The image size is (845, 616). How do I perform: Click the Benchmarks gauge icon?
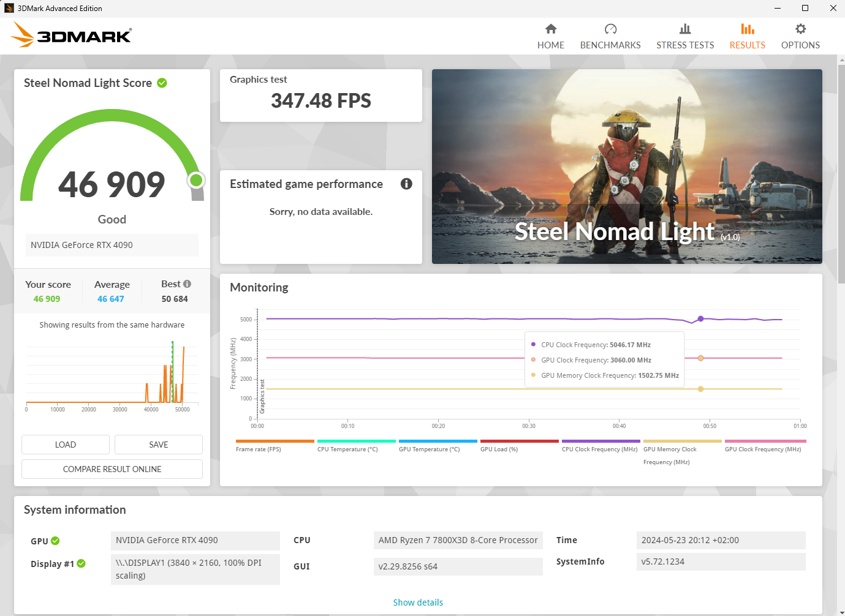pos(610,29)
